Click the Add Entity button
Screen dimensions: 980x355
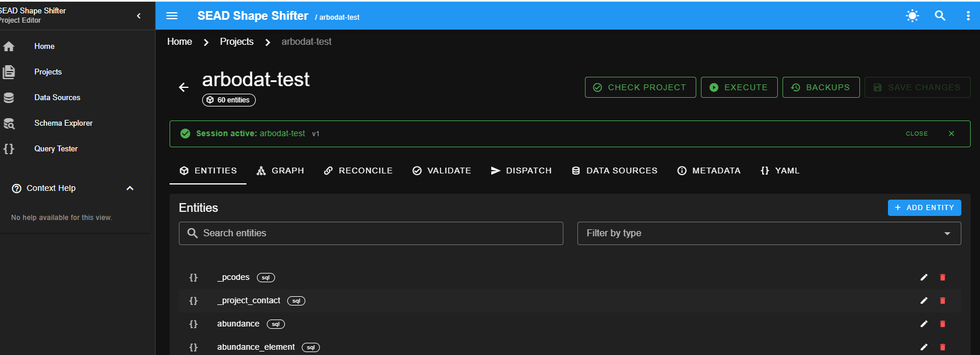924,208
